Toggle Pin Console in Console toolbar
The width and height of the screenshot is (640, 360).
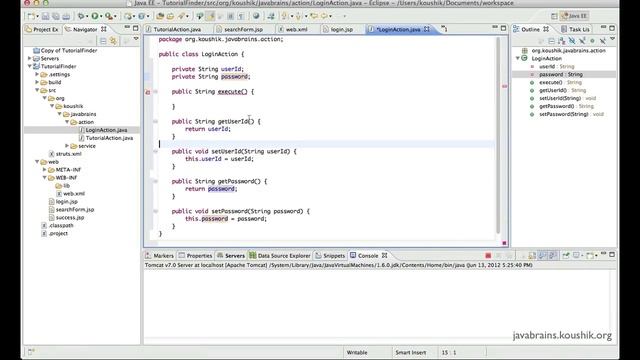coord(566,256)
